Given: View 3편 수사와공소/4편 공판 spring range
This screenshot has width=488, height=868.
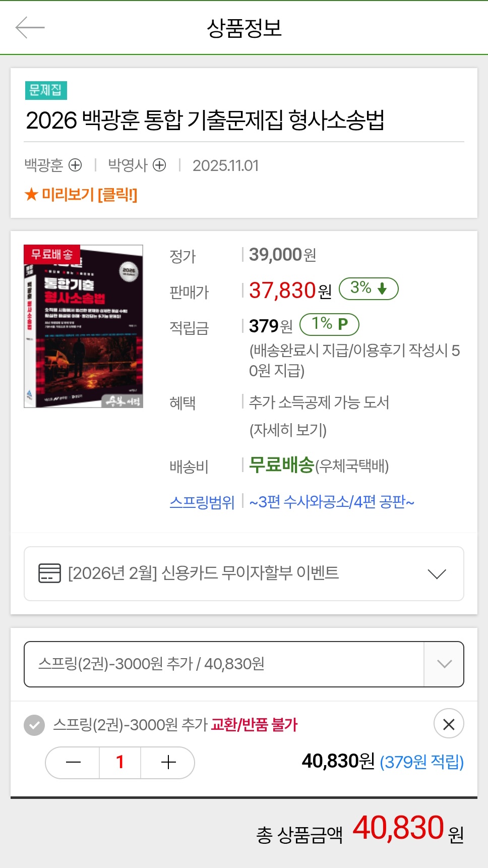Looking at the screenshot, I should pyautogui.click(x=332, y=502).
